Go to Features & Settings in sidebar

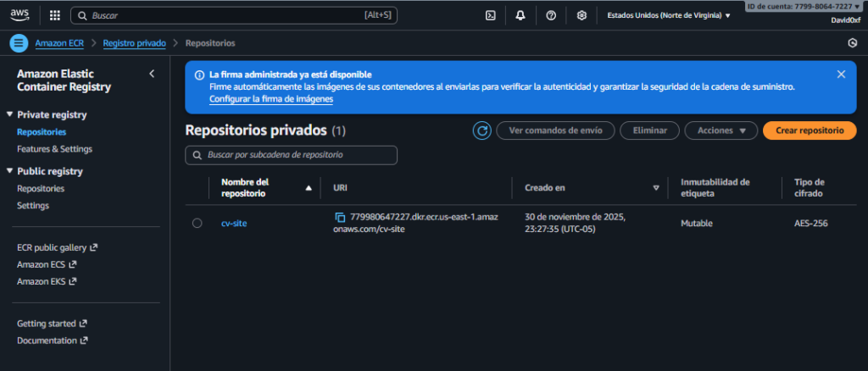click(54, 149)
